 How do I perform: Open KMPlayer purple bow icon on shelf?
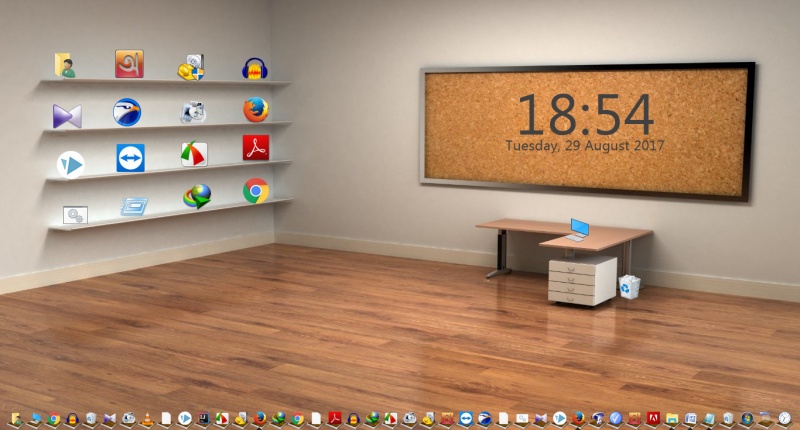(67, 116)
